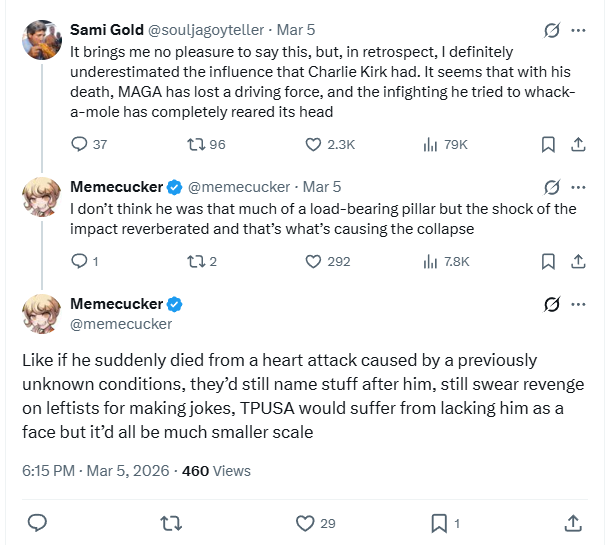Open Memecucker's name in the main tweet

click(117, 304)
